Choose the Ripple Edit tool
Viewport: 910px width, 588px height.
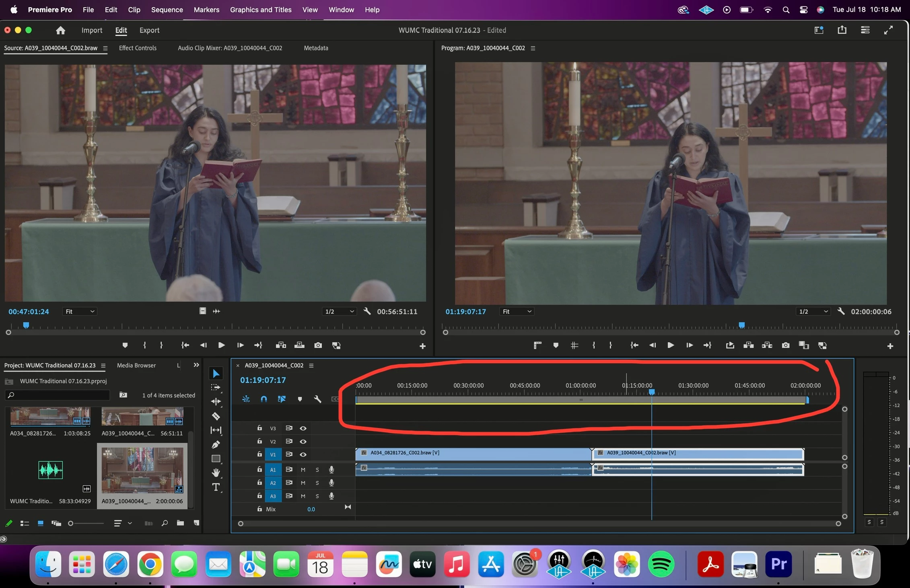pos(216,401)
